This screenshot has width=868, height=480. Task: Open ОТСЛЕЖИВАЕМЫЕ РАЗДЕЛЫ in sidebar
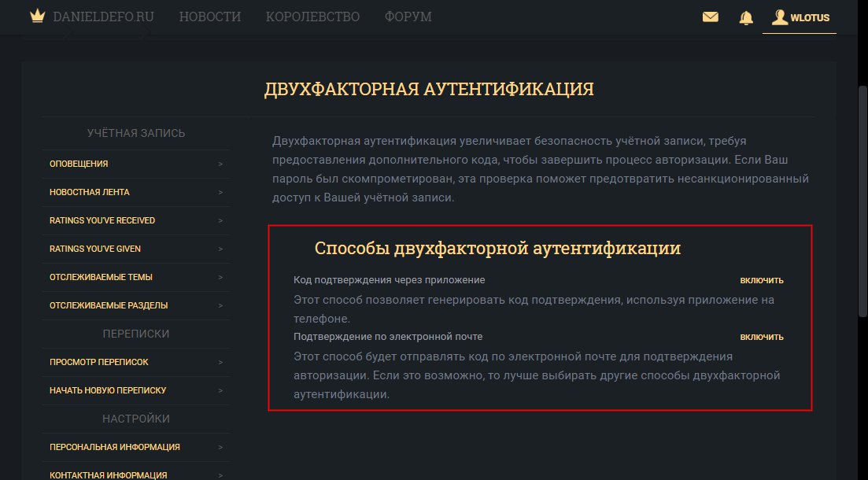[x=136, y=305]
